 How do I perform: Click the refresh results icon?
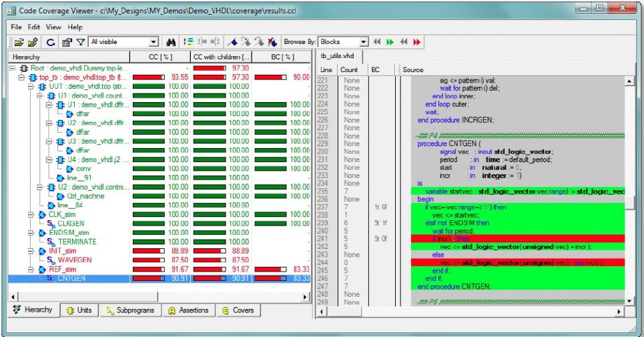click(x=51, y=42)
